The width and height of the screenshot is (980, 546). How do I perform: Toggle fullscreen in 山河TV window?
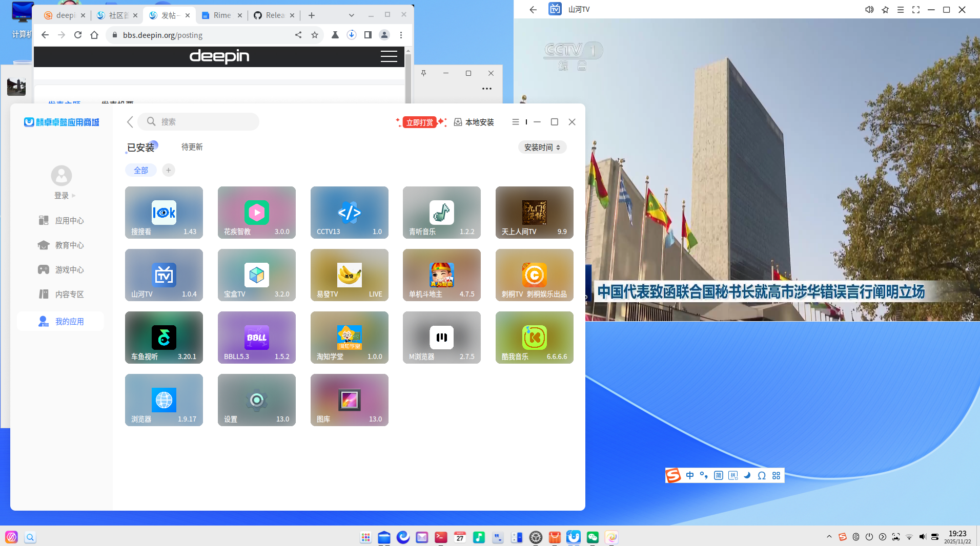point(916,10)
